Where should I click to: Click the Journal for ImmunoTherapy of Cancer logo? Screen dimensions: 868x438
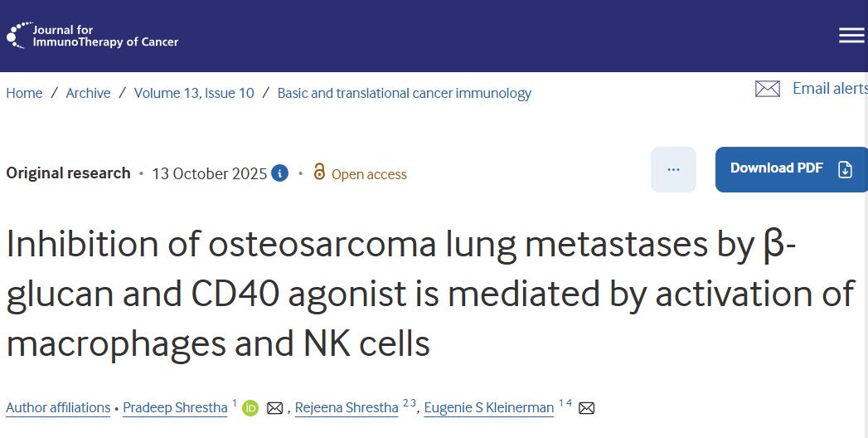[93, 36]
